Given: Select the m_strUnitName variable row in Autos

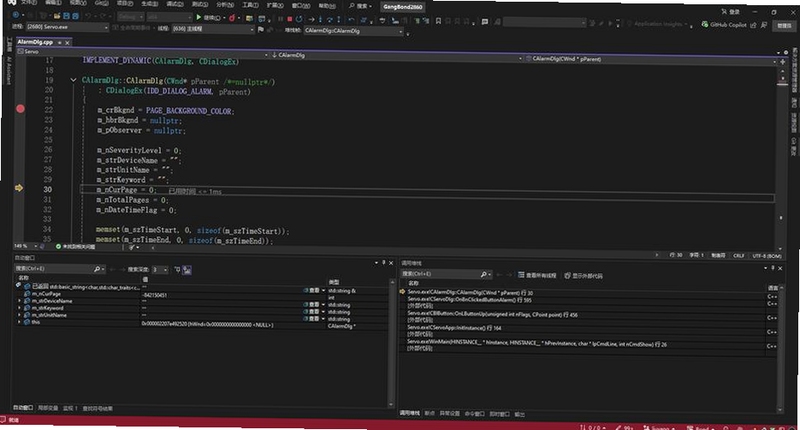Looking at the screenshot, I should (x=202, y=315).
